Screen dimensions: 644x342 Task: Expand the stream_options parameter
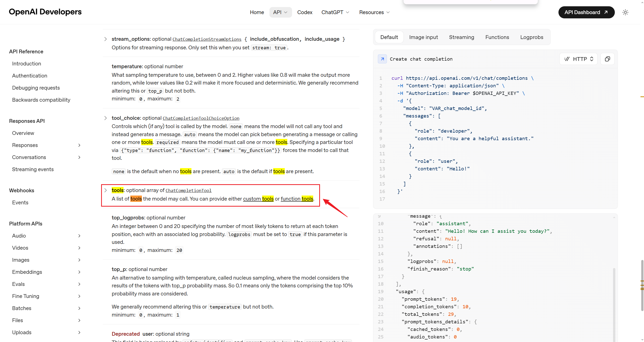tap(106, 39)
